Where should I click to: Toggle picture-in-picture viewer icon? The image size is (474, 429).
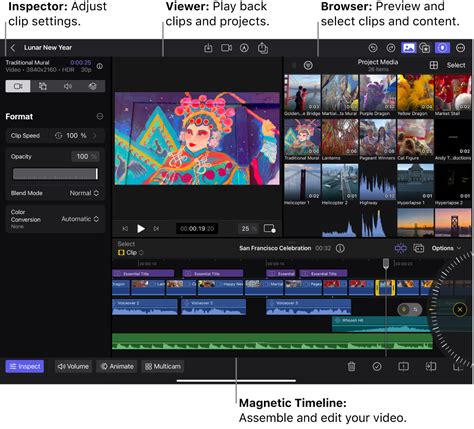269,229
